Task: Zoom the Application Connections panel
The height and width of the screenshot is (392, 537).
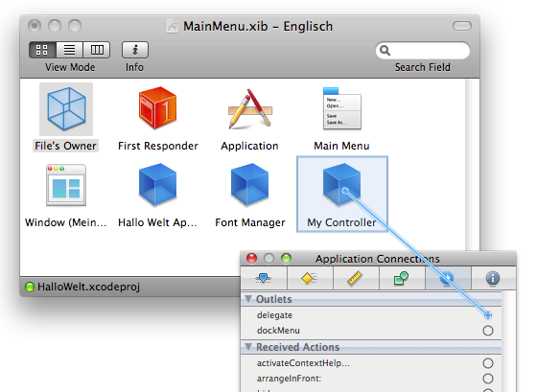Action: pyautogui.click(x=286, y=258)
